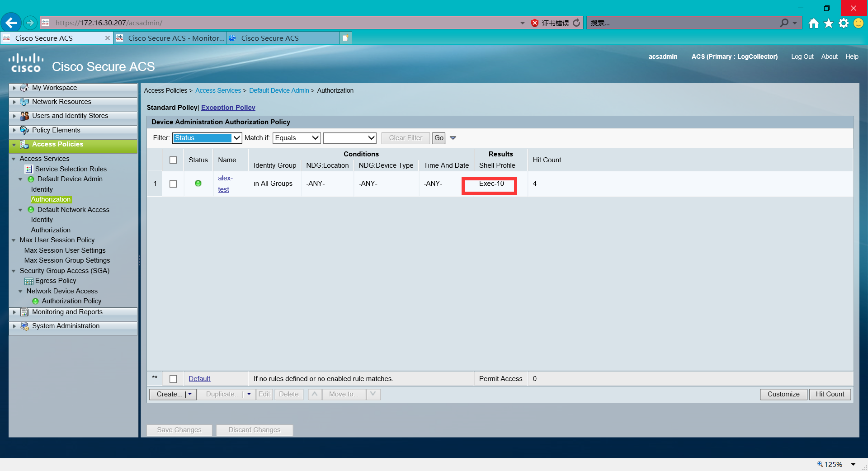Click the smiley feedback icon
This screenshot has width=868, height=471.
click(859, 23)
